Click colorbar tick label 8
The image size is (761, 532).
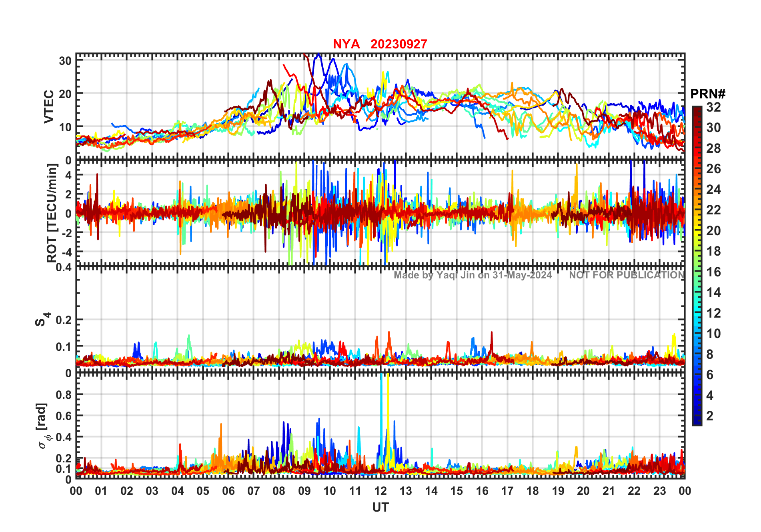(x=710, y=354)
